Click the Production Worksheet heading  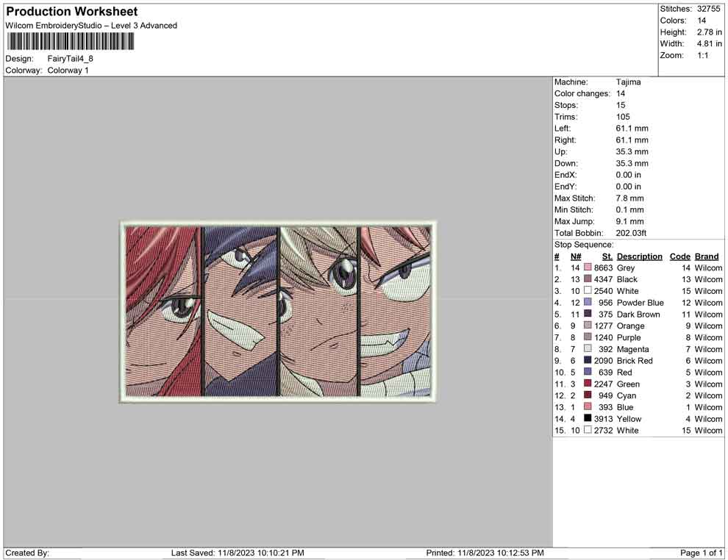tap(72, 12)
